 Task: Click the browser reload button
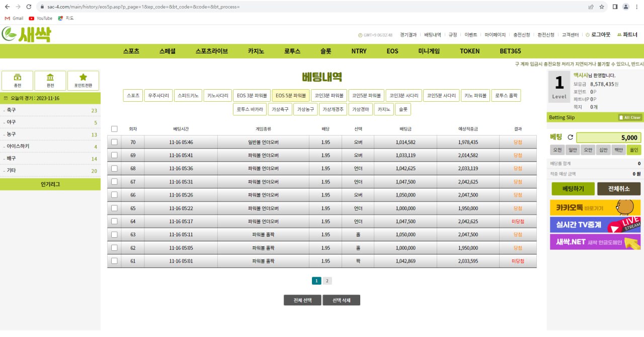pos(29,7)
